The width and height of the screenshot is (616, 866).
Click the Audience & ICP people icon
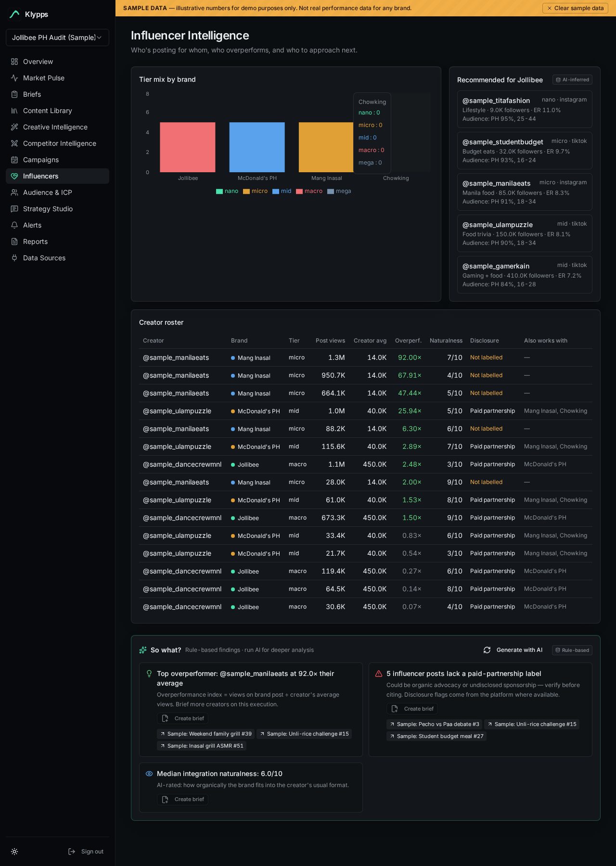point(14,192)
